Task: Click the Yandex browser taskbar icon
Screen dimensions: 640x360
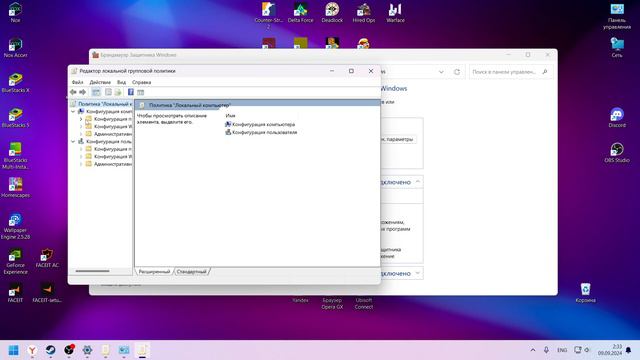Action: 32,350
